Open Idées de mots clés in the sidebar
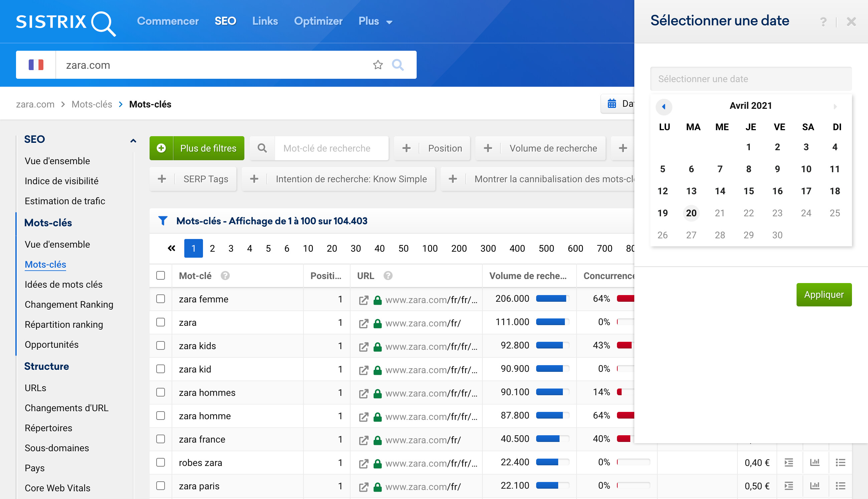The image size is (868, 499). click(64, 284)
